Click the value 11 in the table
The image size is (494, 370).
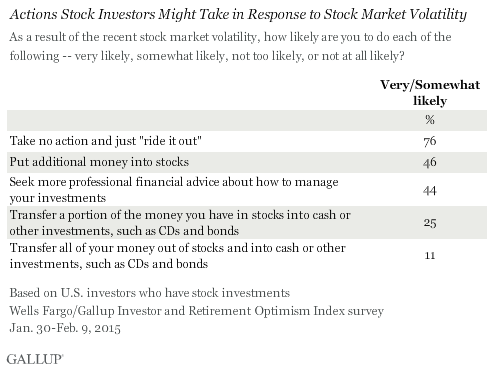pos(430,256)
